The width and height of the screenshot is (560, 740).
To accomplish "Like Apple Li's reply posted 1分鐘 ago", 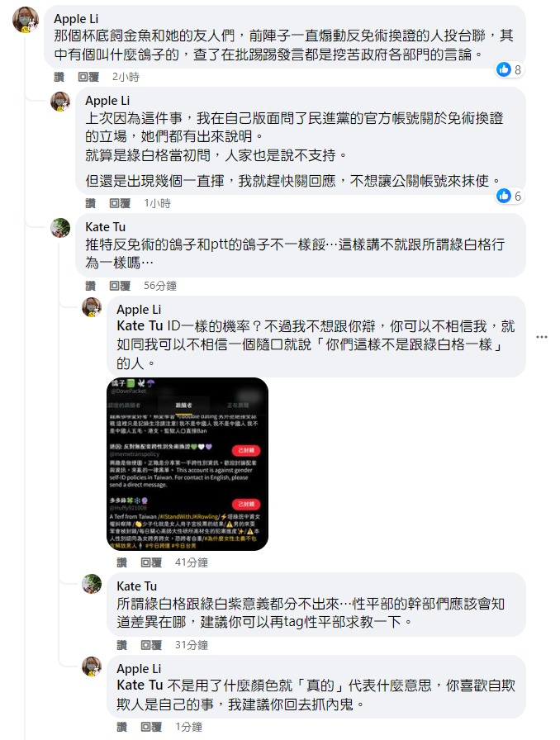I will 121,727.
